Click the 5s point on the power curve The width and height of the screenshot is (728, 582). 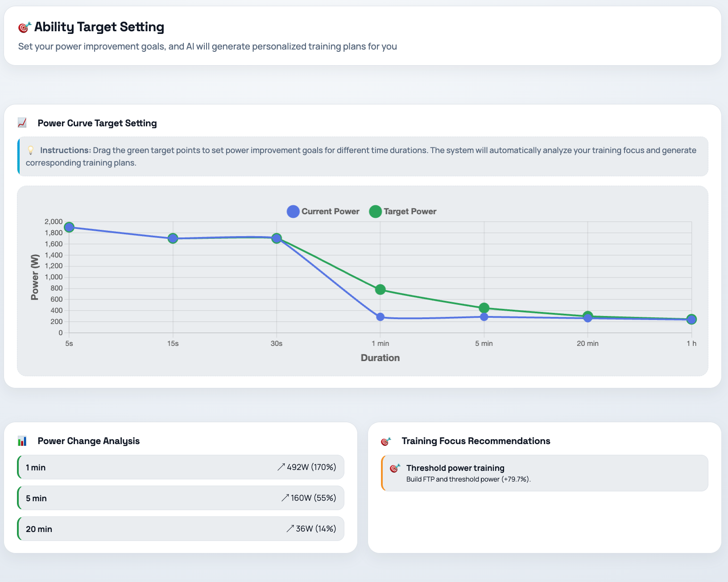coord(69,227)
